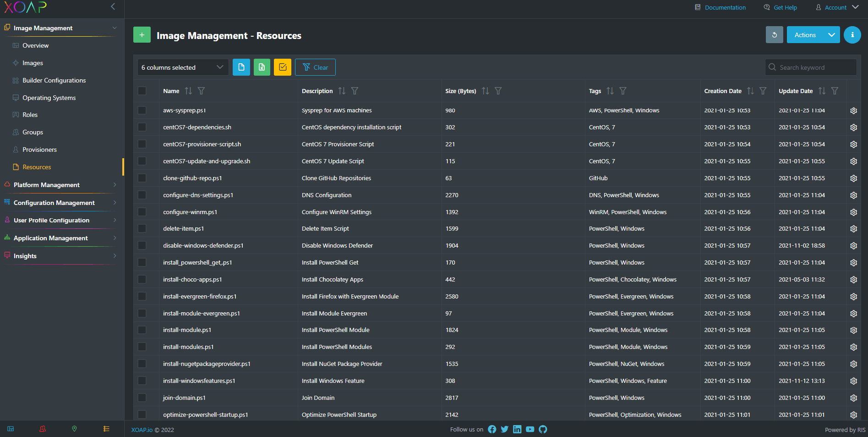Screen dimensions: 868x437
Task: Open Roles in sidebar
Action: [x=30, y=115]
